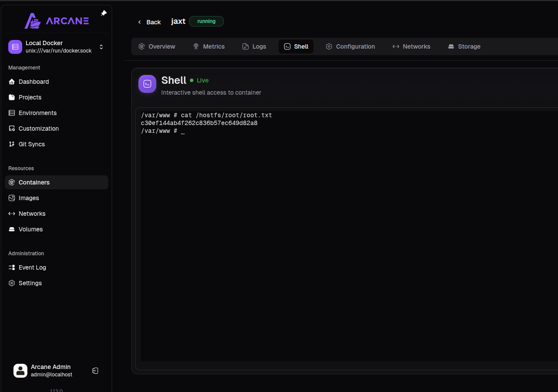Image resolution: width=558 pixels, height=392 pixels.
Task: Open Volumes under Resources
Action: [56, 229]
